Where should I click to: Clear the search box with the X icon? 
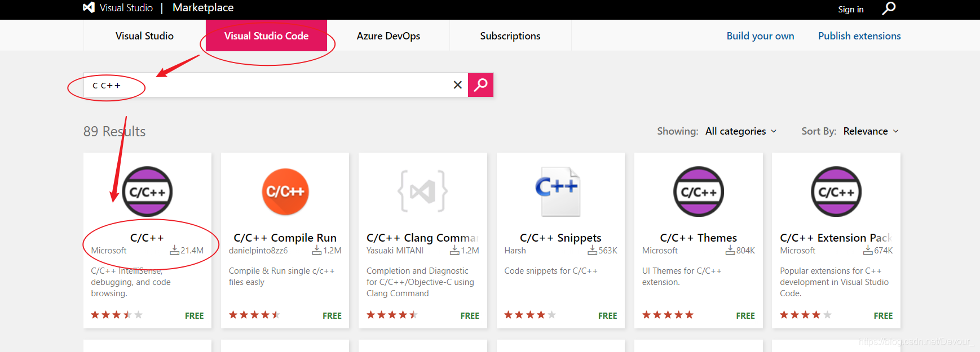(x=458, y=84)
